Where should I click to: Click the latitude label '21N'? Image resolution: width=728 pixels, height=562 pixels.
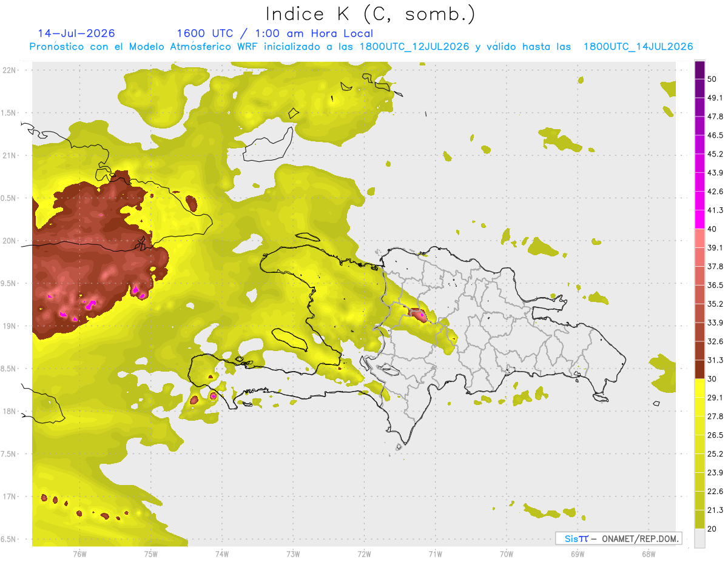[10, 155]
